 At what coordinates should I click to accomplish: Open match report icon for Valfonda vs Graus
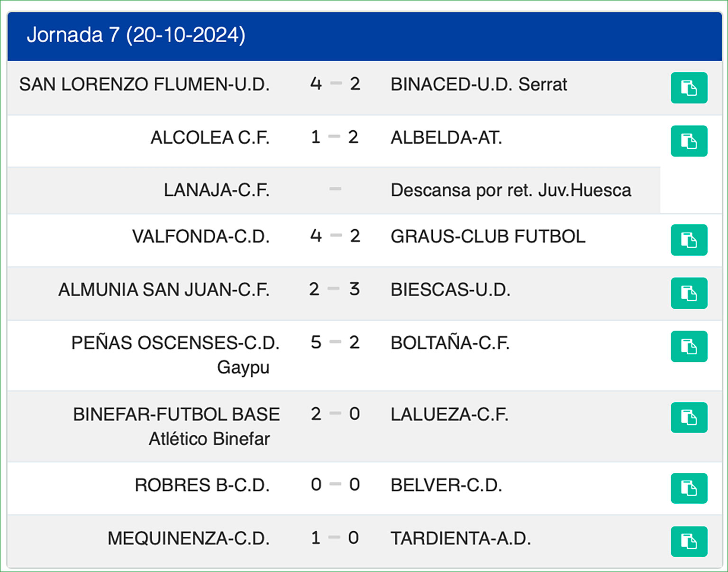pyautogui.click(x=689, y=240)
